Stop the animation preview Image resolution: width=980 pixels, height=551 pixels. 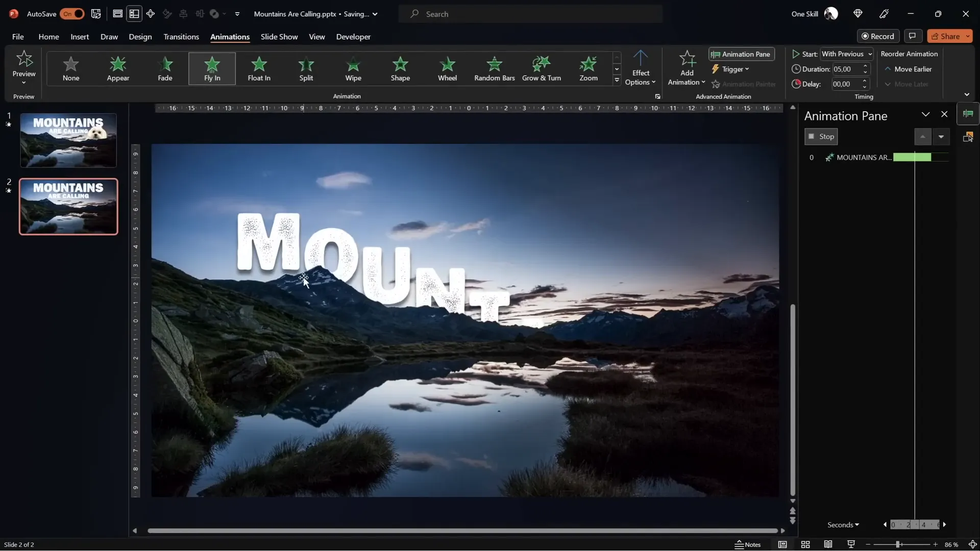821,137
